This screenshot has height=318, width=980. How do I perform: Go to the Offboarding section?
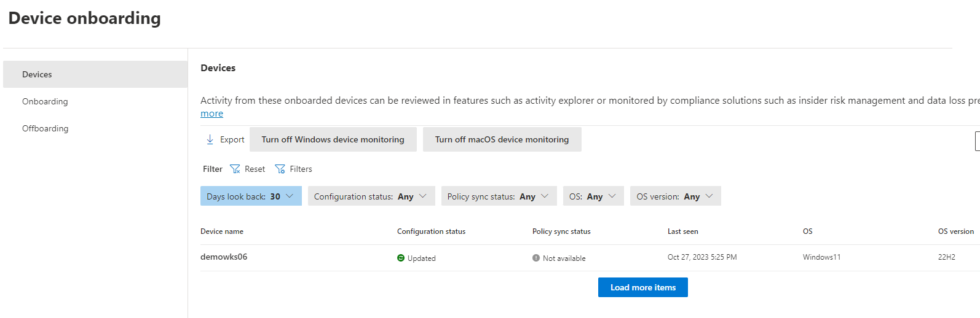click(x=45, y=128)
